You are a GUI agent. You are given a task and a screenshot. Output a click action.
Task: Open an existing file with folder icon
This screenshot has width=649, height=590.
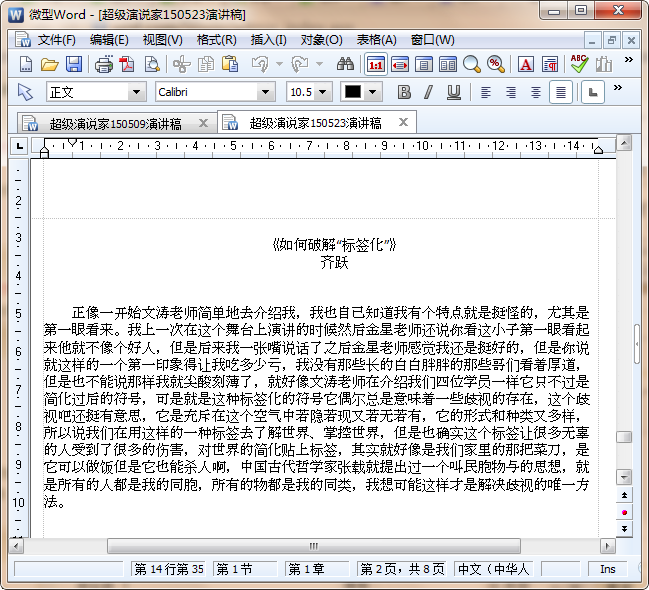point(50,64)
